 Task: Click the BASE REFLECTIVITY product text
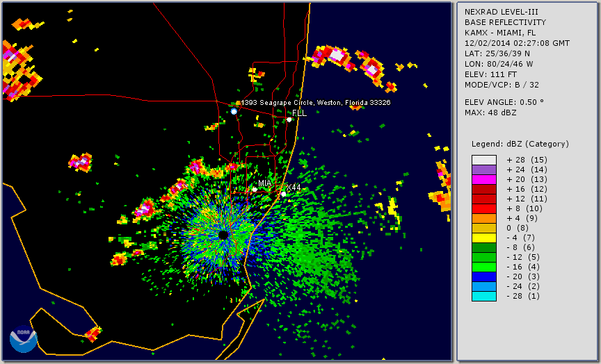pyautogui.click(x=505, y=23)
